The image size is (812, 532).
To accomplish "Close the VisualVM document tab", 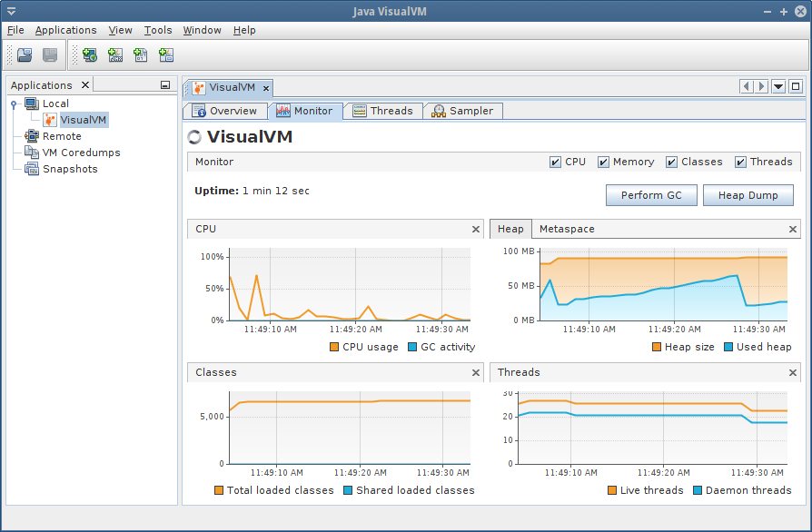I will 265,88.
